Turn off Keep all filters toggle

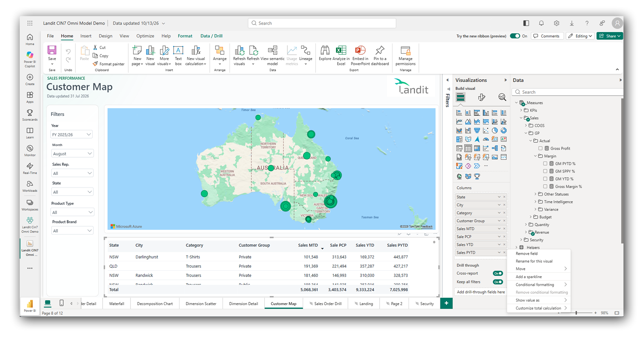coord(498,282)
